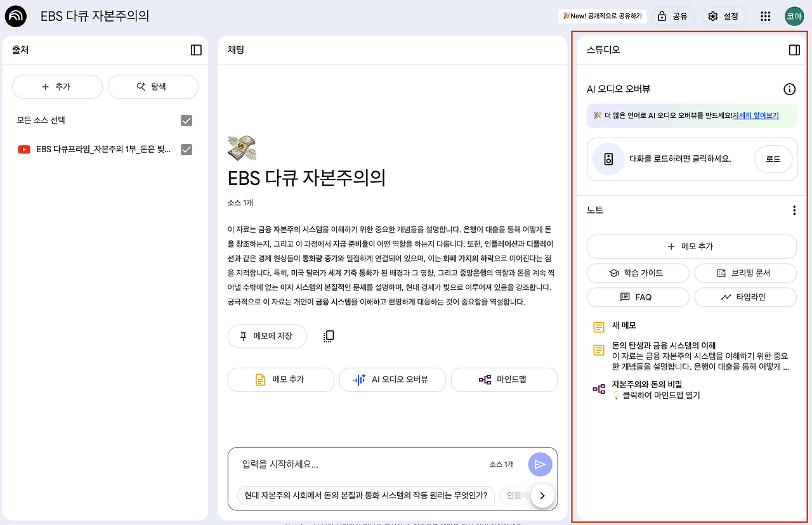Viewport: 812px width, 525px height.
Task: Open the 자본주의와 돈의 비밀 mindmap icon
Action: coord(598,389)
